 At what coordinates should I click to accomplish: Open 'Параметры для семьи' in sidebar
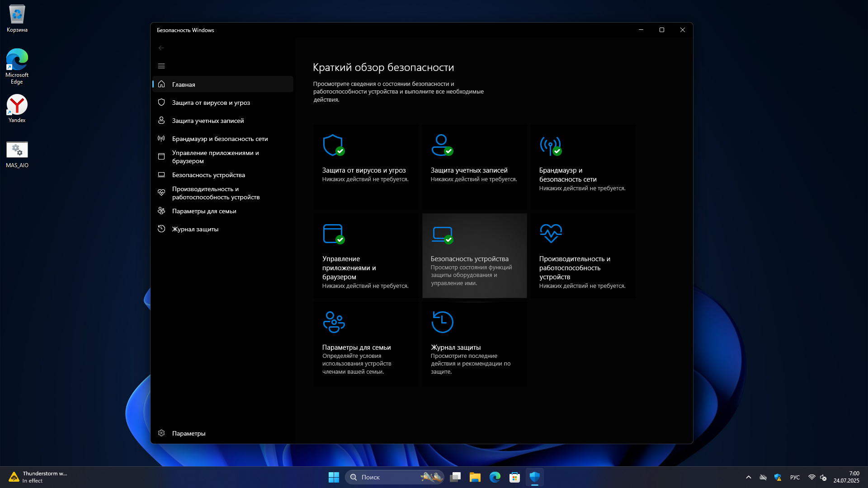point(204,211)
